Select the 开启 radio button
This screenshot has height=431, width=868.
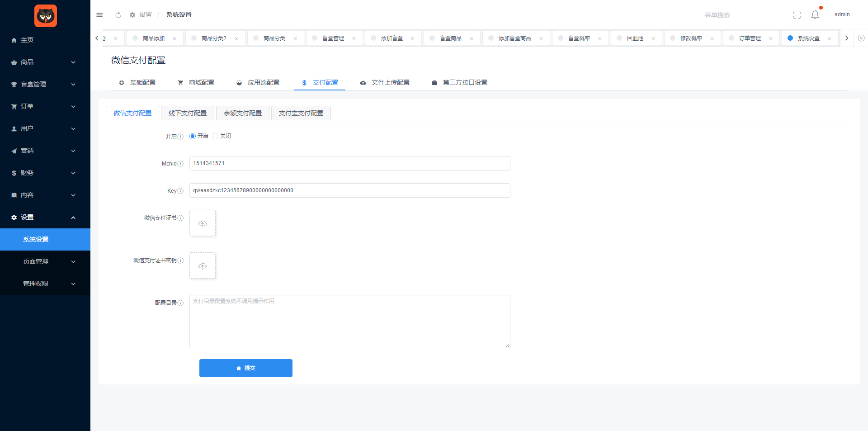pyautogui.click(x=193, y=136)
